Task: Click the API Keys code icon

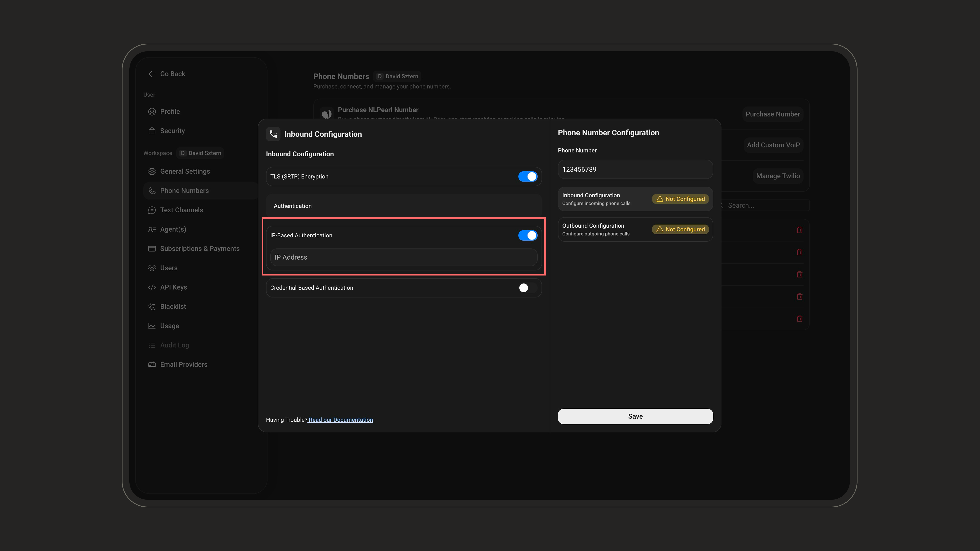Action: click(x=152, y=288)
